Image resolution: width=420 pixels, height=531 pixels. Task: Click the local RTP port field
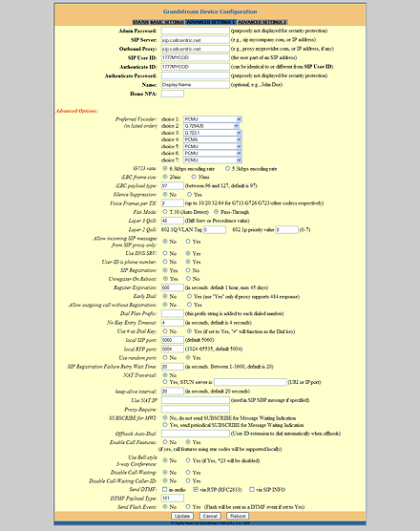pos(173,349)
